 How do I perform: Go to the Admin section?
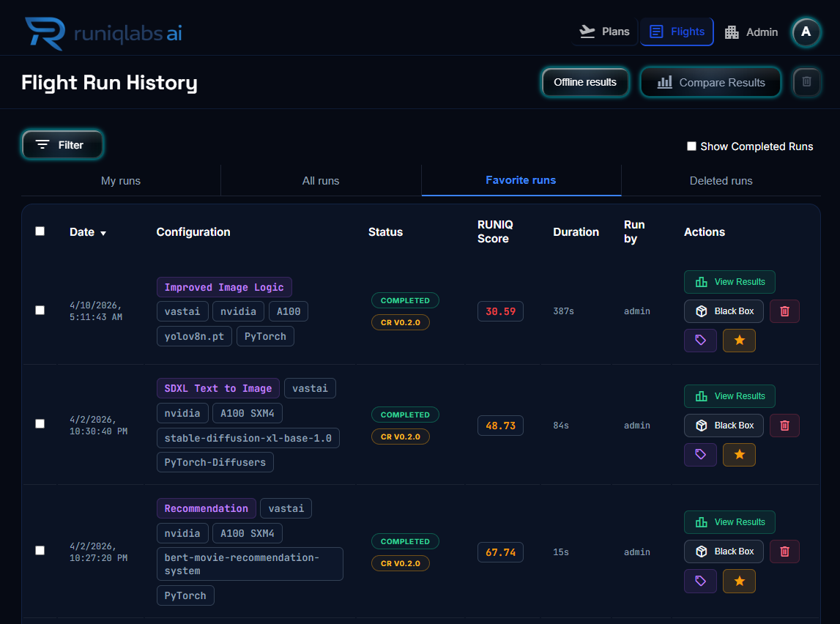[x=751, y=32]
